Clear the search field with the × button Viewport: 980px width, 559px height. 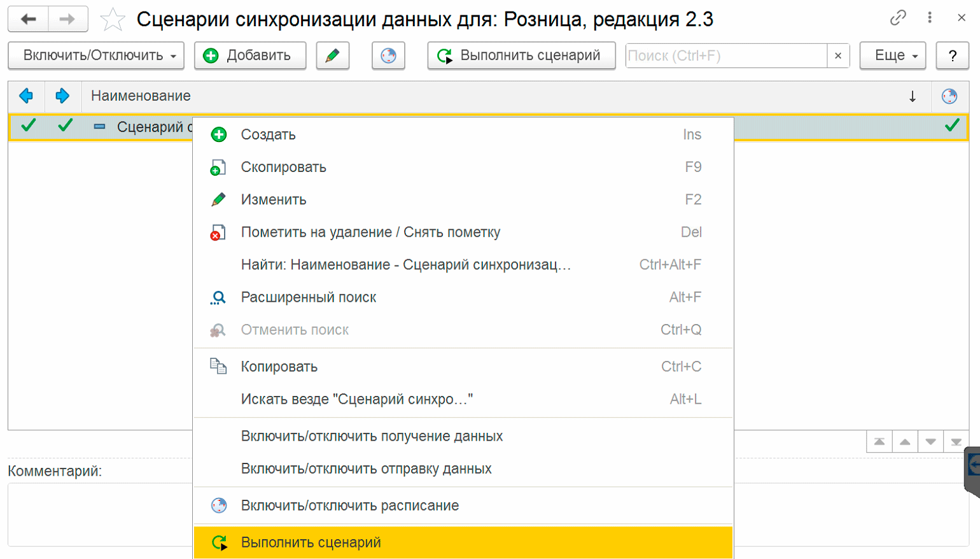tap(838, 55)
